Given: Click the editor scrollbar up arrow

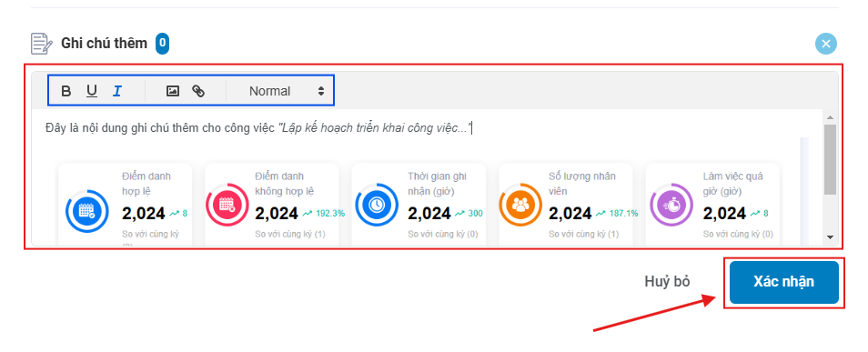Looking at the screenshot, I should click(x=829, y=116).
